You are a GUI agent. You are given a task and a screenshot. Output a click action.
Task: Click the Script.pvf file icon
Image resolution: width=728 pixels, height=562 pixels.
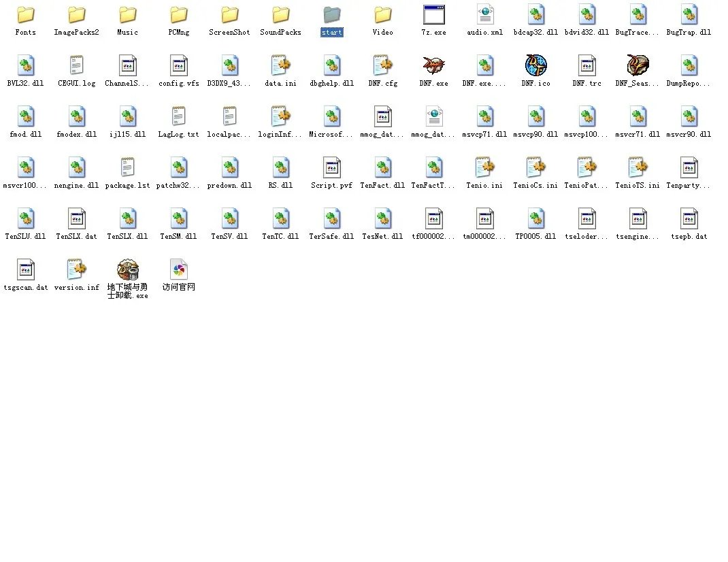point(331,168)
